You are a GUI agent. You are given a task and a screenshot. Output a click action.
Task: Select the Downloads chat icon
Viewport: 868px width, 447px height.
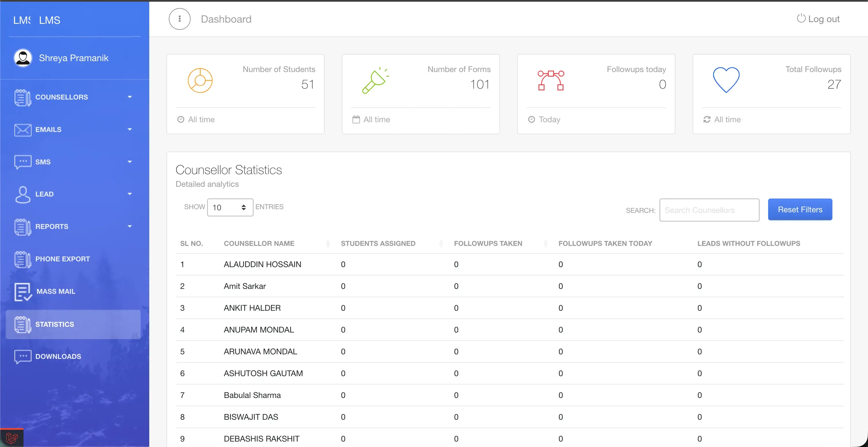(22, 356)
